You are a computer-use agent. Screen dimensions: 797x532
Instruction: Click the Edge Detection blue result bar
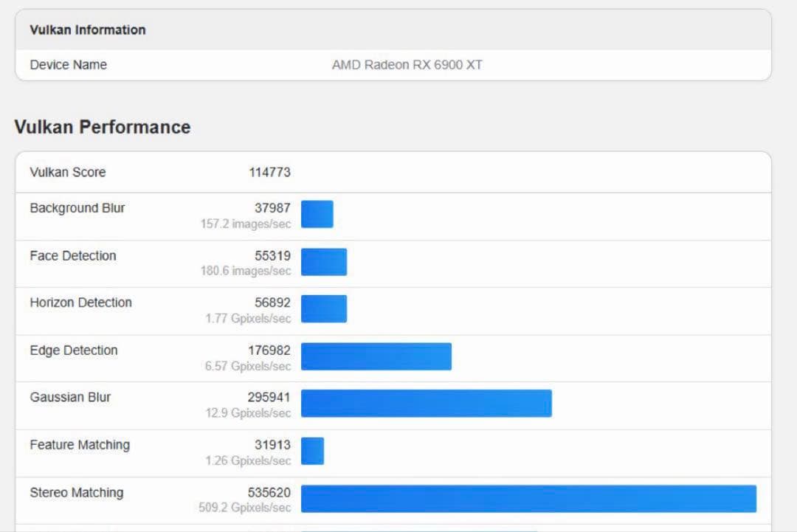click(x=376, y=356)
